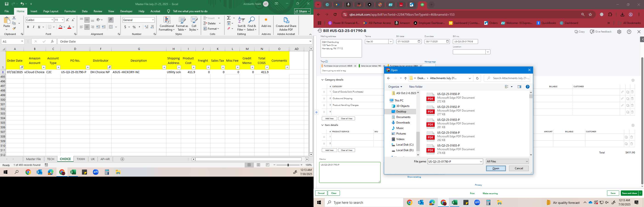The width and height of the screenshot is (644, 207).
Task: Click the Increase Font Size icon
Action: [67, 20]
